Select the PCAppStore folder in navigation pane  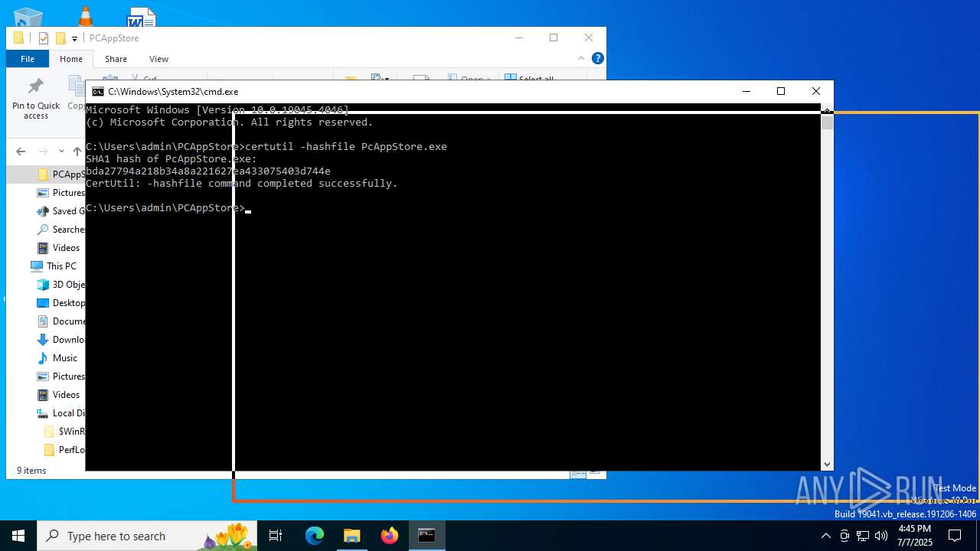[60, 174]
